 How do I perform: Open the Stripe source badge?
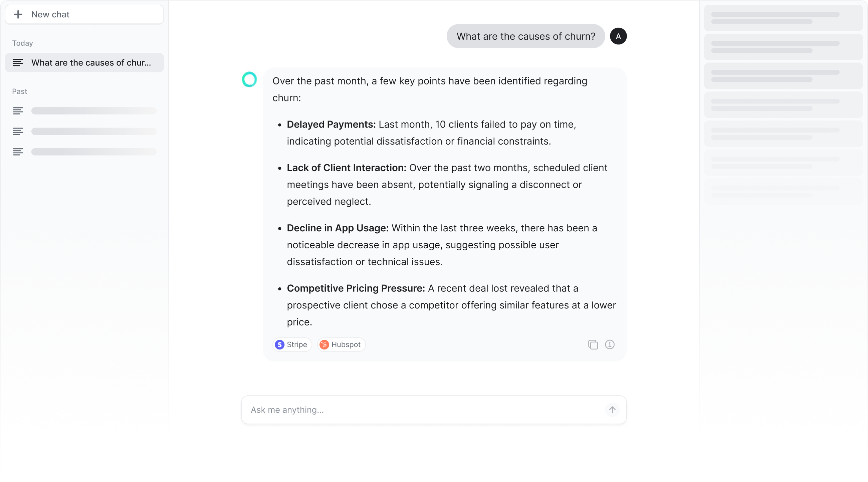click(292, 344)
